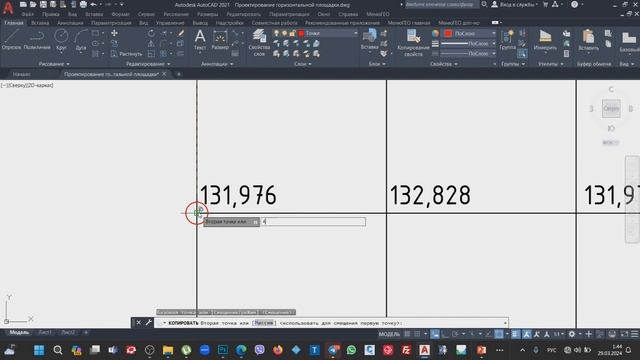Click the Stretch (Растянуть) tool

pyautogui.click(x=126, y=54)
